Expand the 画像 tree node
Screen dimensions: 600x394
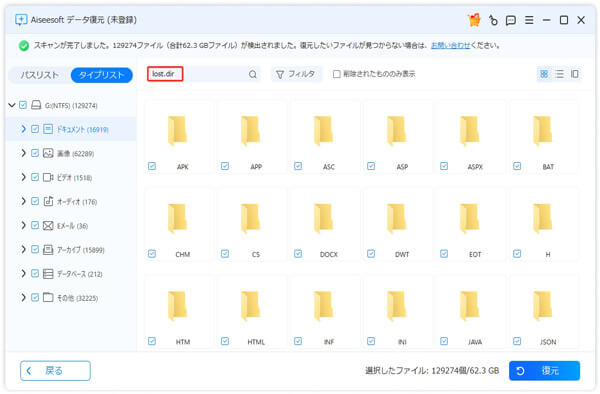pos(23,153)
